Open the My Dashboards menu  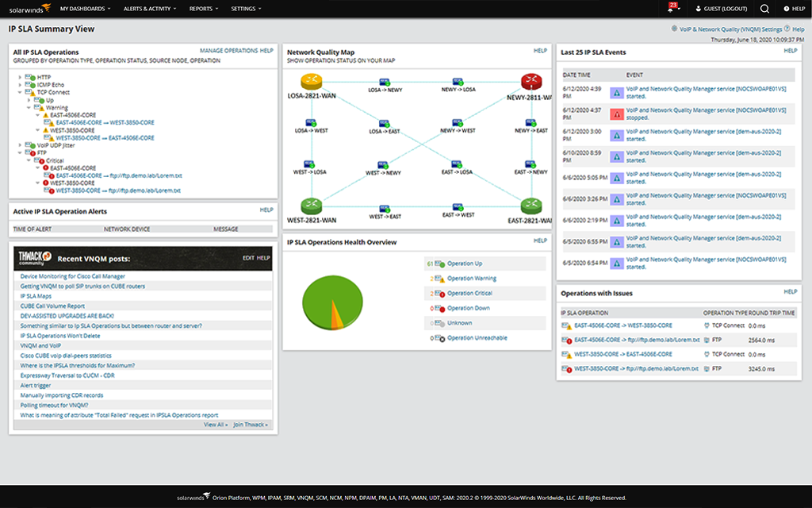tap(85, 9)
